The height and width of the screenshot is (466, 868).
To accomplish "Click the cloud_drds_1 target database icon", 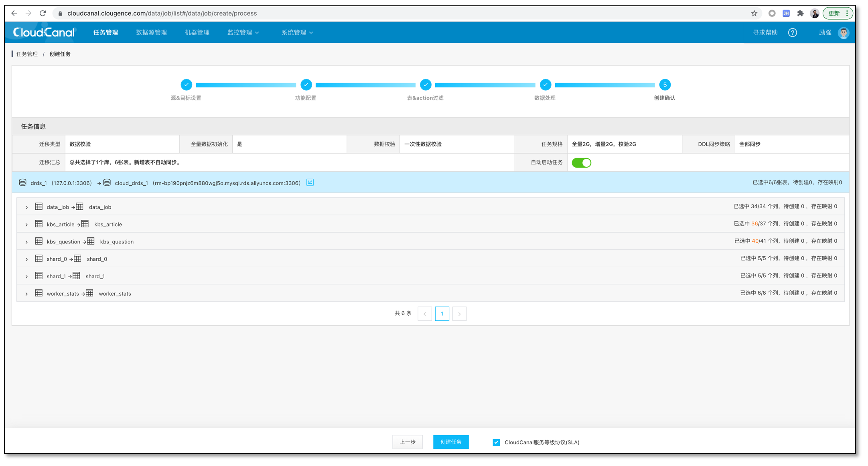I will tap(107, 182).
